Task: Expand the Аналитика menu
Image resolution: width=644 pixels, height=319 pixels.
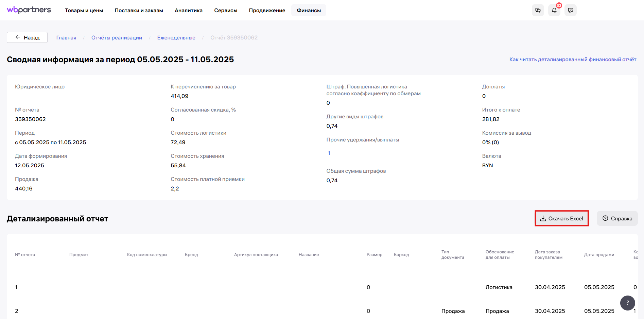Action: pyautogui.click(x=189, y=11)
